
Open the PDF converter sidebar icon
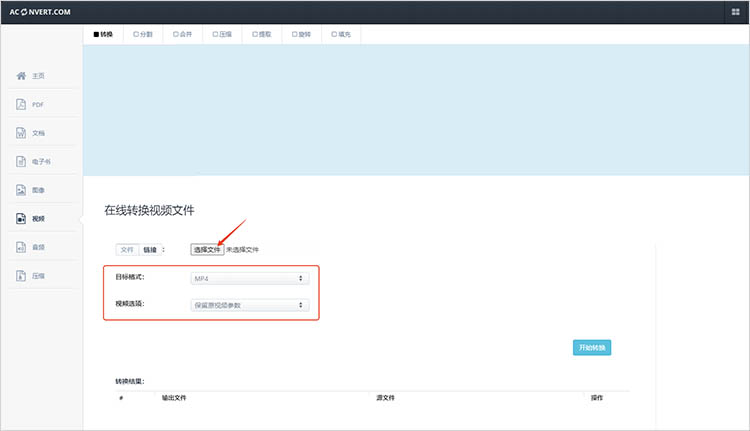coord(21,104)
